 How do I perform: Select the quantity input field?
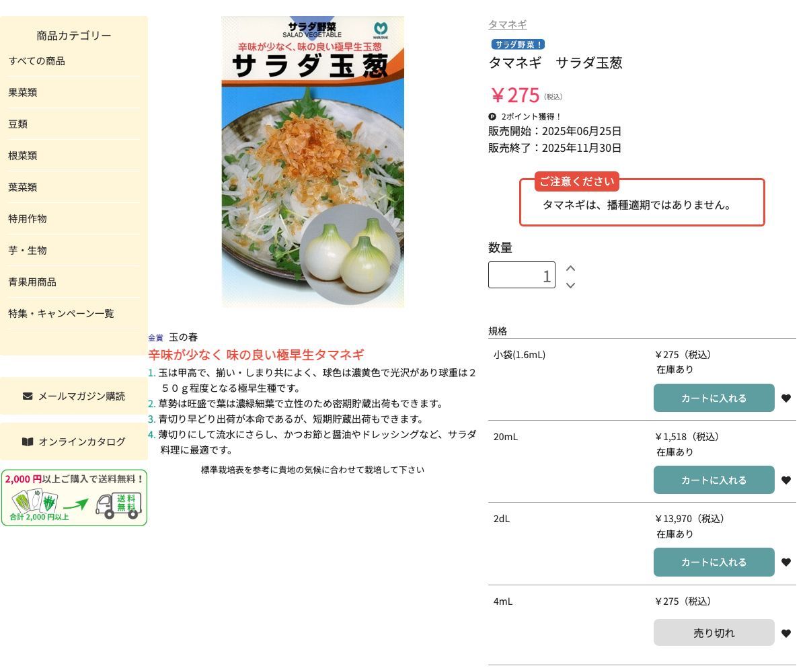521,274
